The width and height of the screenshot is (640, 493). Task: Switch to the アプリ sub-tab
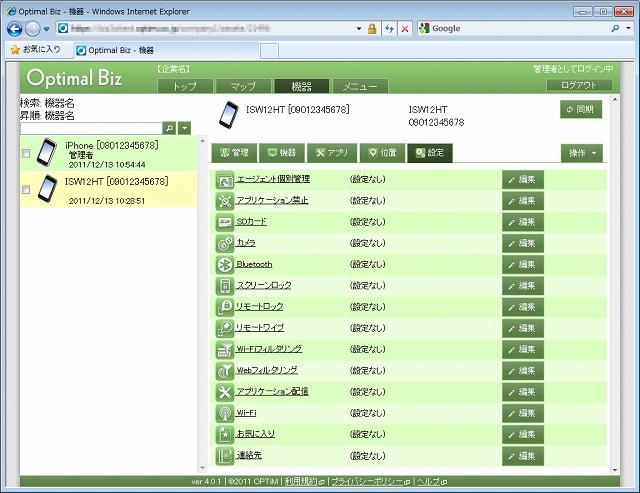[332, 153]
